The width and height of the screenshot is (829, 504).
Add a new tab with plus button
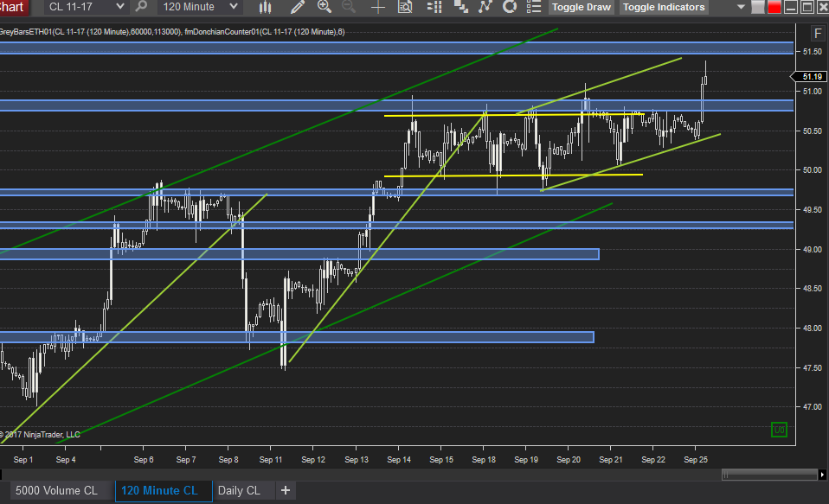286,491
